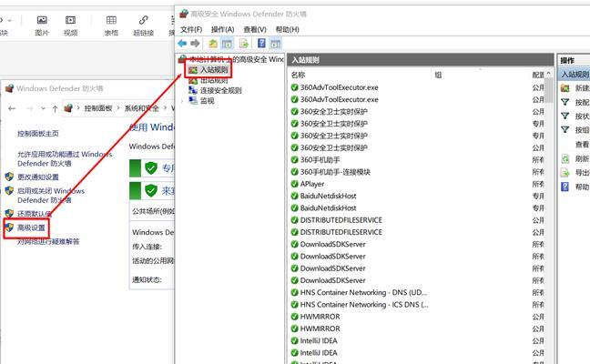This screenshot has height=364, width=590.
Task: Open 查看 in the action pane
Action: coord(582,145)
